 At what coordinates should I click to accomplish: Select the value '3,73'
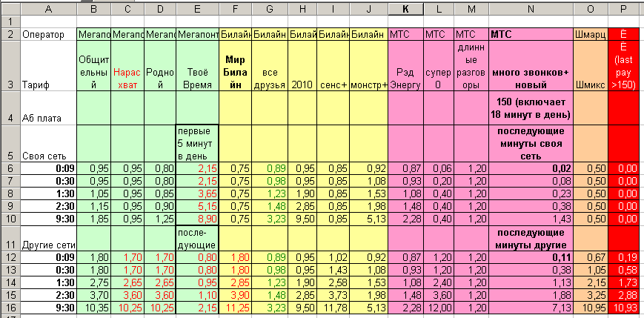[x=333, y=295]
